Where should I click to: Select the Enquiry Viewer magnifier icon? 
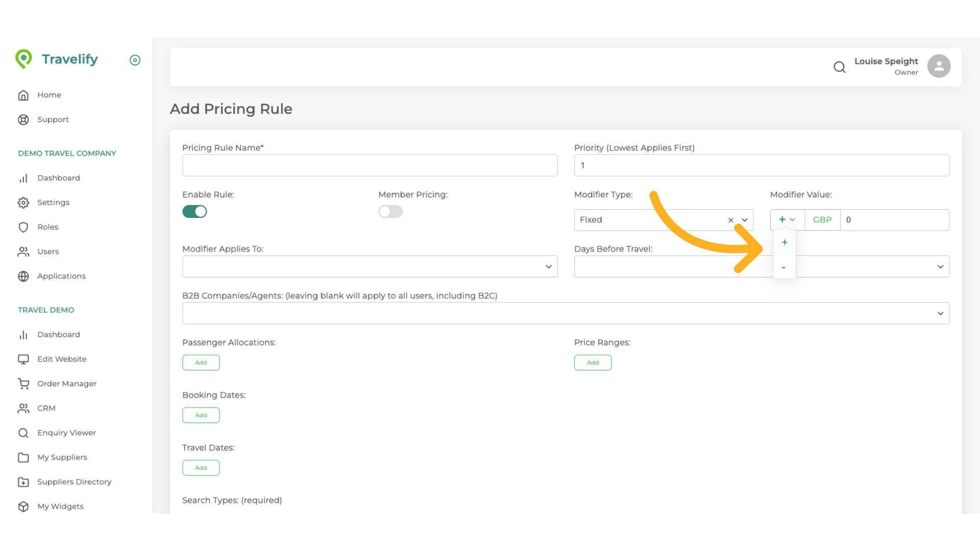[x=23, y=433]
